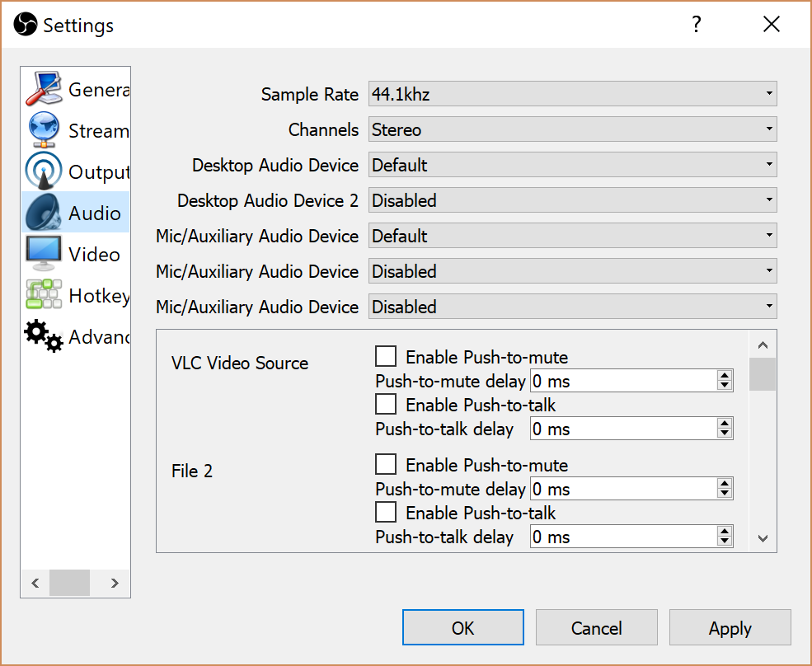
Task: Click the source list vertical scrollbar thumb
Action: [x=762, y=374]
